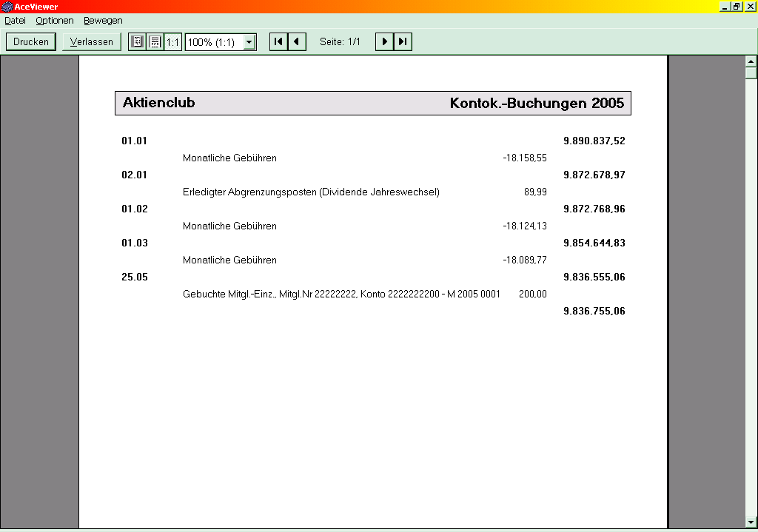Go to the next page
The width and height of the screenshot is (758, 532).
tap(385, 41)
